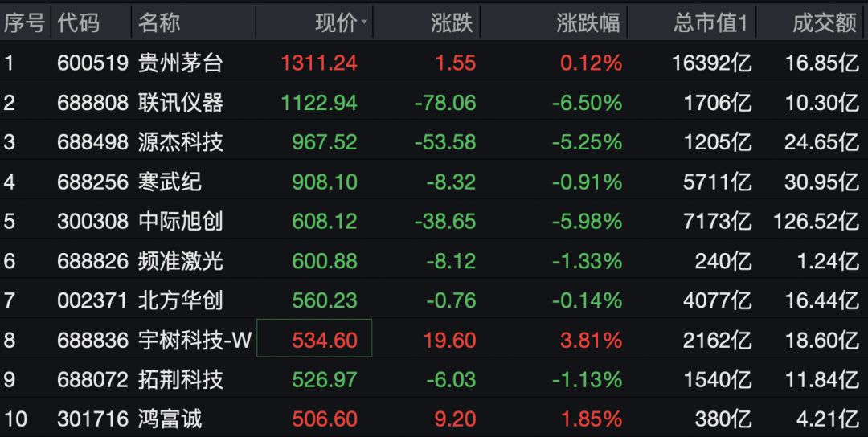The width and height of the screenshot is (868, 437).
Task: Click the change percent -6.50%
Action: [588, 103]
